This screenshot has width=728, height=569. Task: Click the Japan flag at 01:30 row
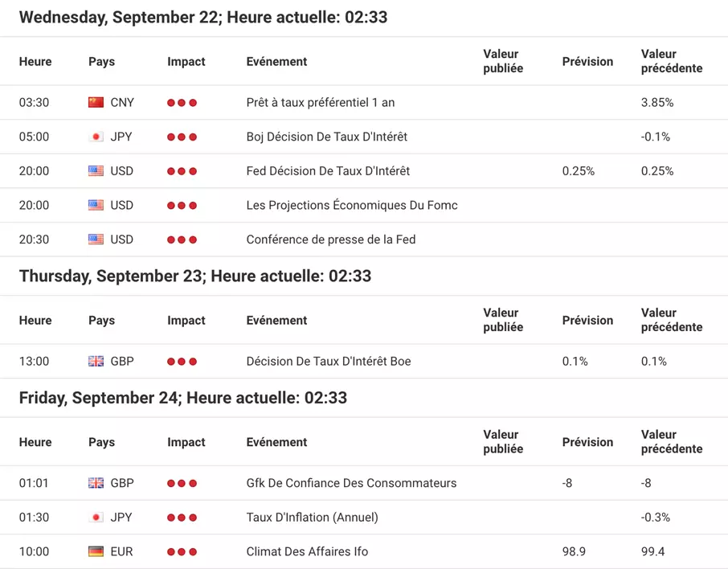(x=96, y=517)
